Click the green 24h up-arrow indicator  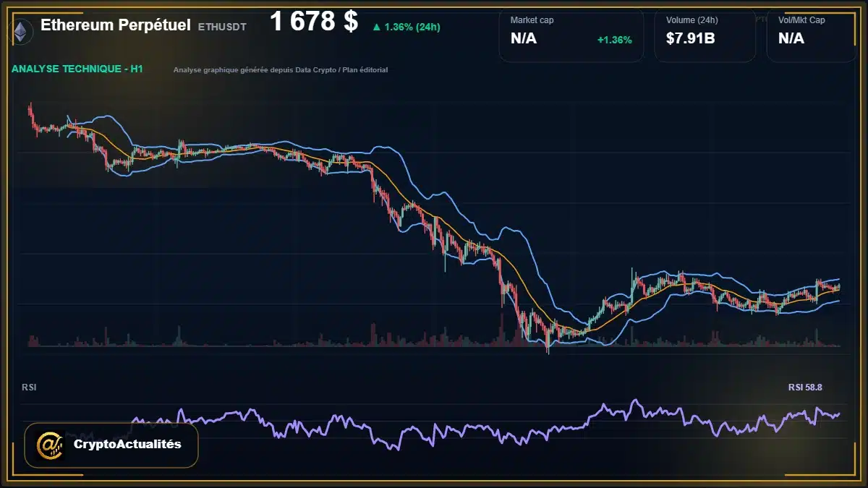[x=376, y=27]
